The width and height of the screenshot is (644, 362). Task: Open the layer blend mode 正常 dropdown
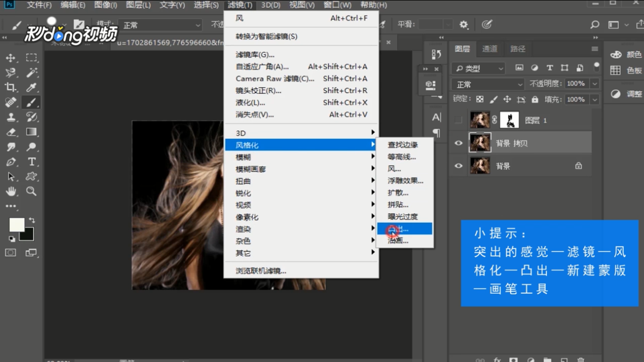[488, 84]
